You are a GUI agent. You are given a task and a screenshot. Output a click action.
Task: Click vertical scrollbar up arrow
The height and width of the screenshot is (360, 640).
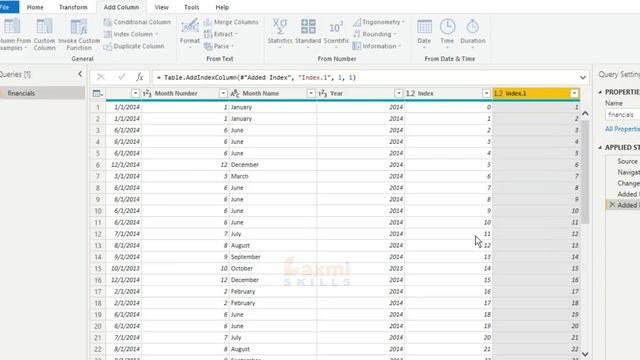(585, 113)
